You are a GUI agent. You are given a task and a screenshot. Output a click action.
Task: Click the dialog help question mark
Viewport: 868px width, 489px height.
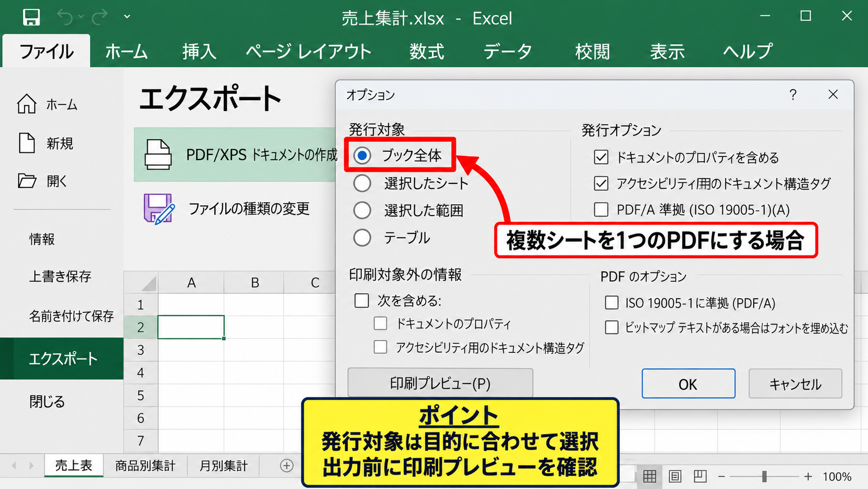click(x=793, y=95)
